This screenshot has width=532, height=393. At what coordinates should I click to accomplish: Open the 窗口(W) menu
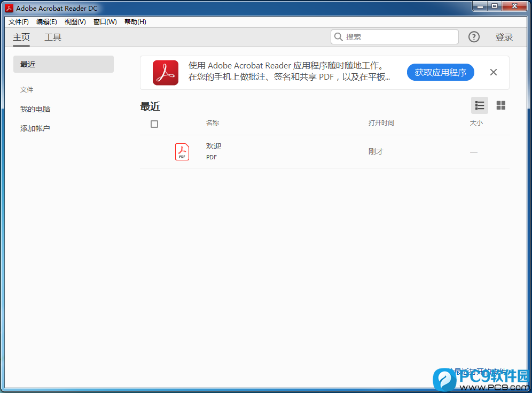(105, 22)
